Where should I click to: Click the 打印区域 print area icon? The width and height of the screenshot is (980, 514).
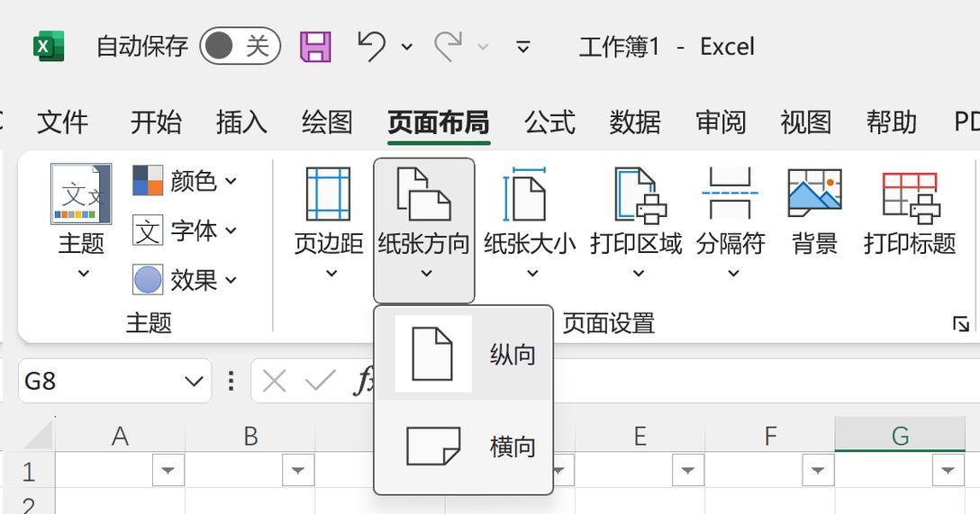point(640,194)
